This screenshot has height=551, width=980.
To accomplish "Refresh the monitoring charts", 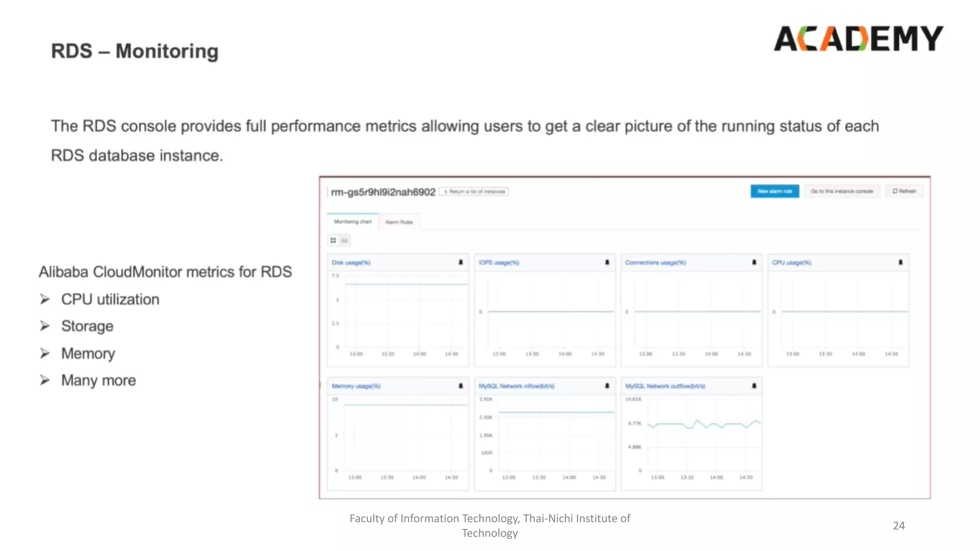I will coord(904,191).
